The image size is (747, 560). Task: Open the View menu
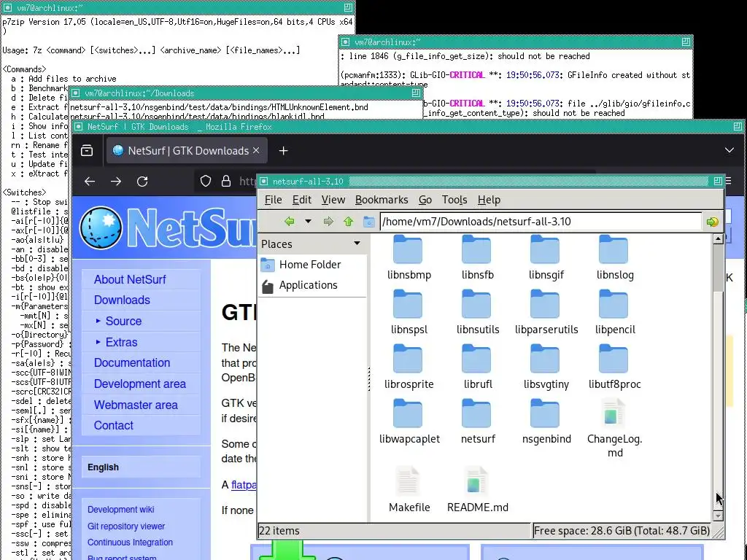(333, 200)
